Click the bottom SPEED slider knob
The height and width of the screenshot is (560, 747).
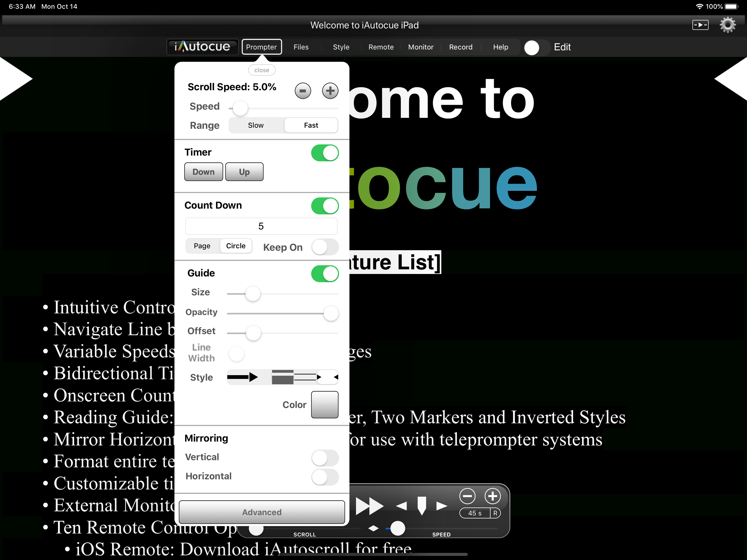point(398,528)
